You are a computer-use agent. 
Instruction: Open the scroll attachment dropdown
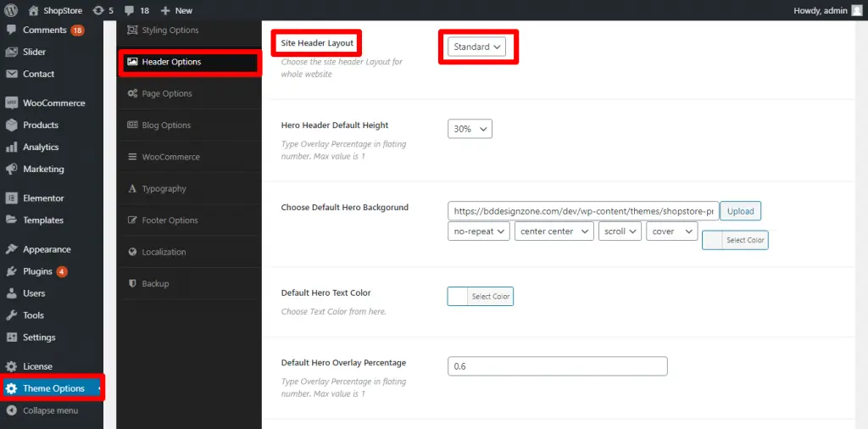620,231
